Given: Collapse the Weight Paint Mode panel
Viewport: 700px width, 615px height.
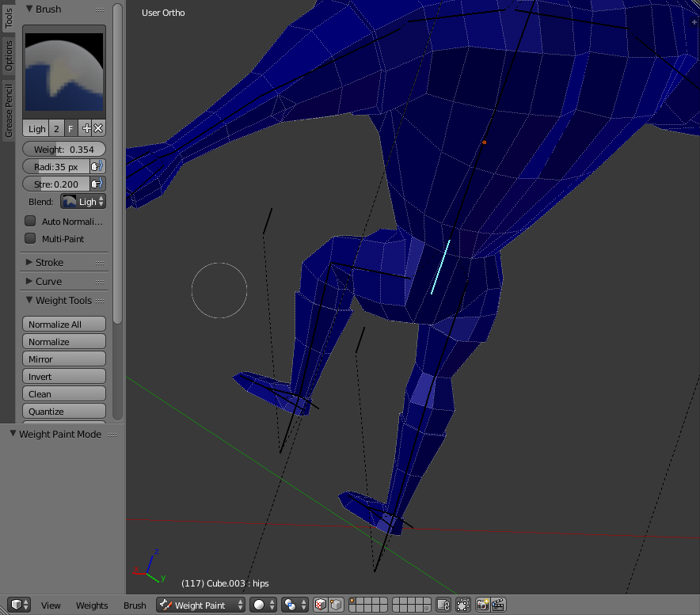Looking at the screenshot, I should (13, 434).
